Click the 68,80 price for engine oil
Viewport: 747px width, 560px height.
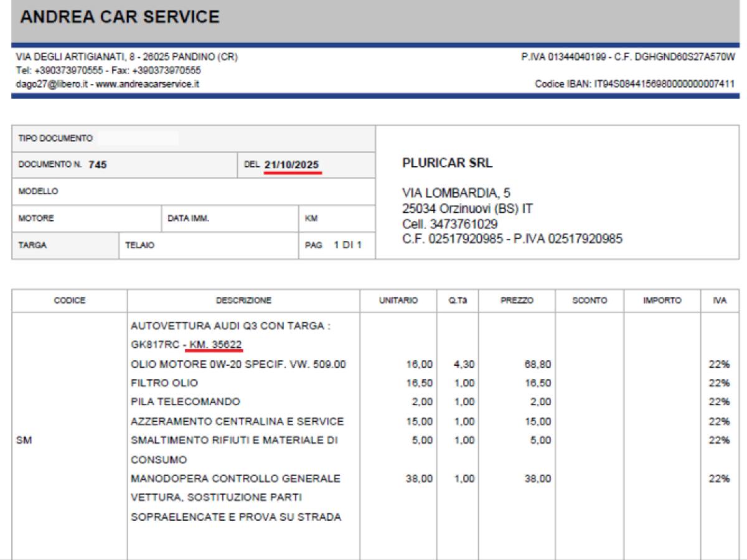click(x=537, y=364)
